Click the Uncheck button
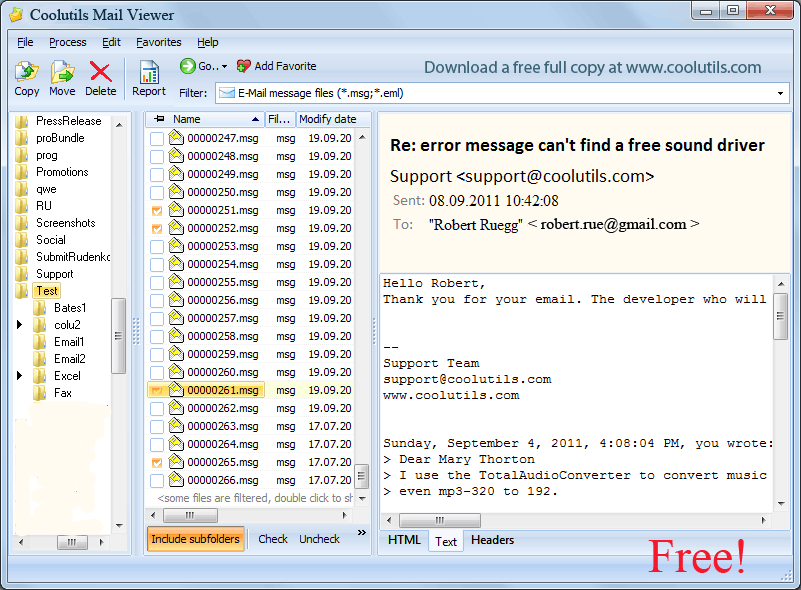The width and height of the screenshot is (801, 590). click(319, 539)
